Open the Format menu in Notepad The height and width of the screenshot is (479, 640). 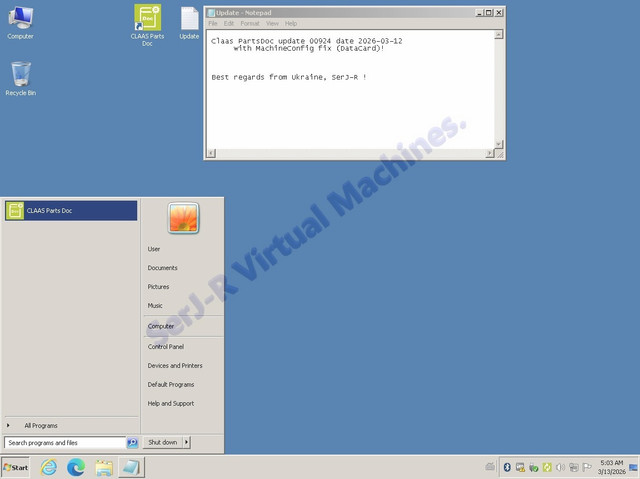click(x=250, y=24)
